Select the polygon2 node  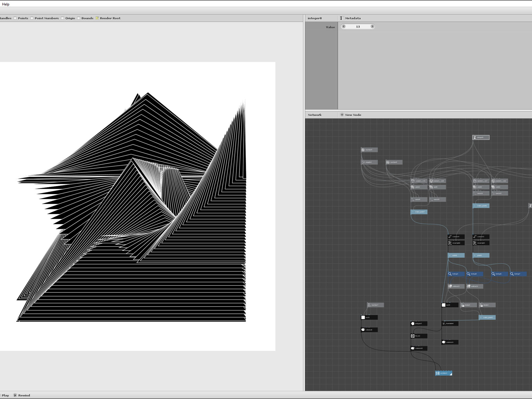(x=419, y=324)
